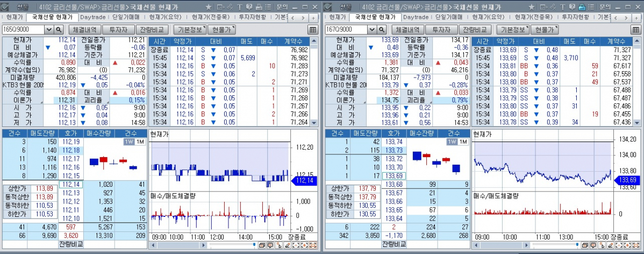Click the print icon in left window
The image size is (644, 254).
[259, 7]
